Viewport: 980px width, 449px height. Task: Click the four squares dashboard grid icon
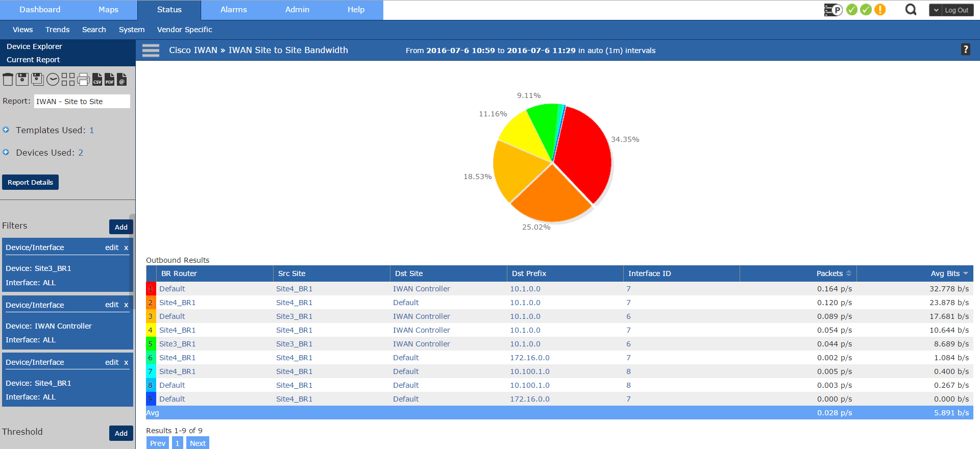coord(68,79)
